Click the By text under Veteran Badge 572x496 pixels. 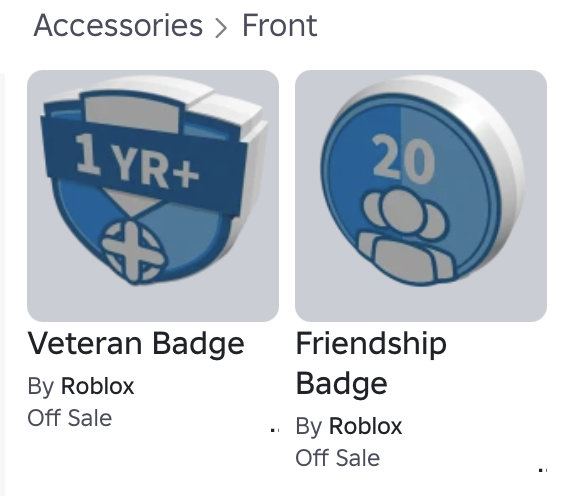coord(41,387)
